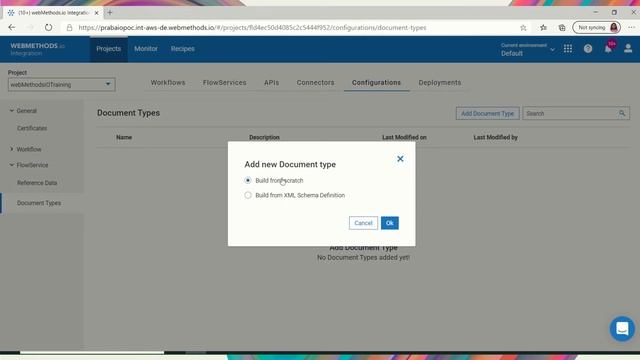Reload the browser page
This screenshot has height=360, width=640.
(x=48, y=27)
